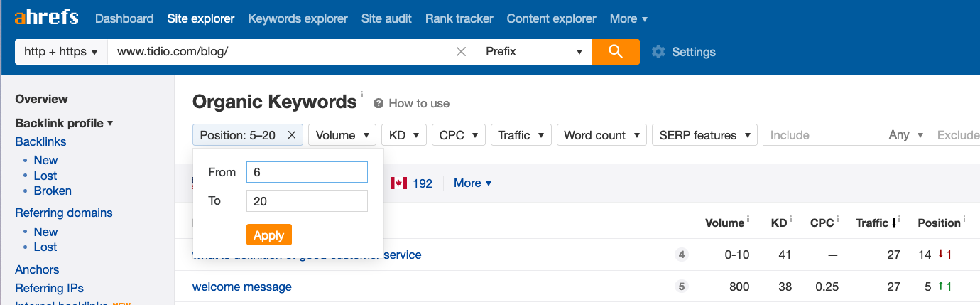Expand the More menu in top navigation
This screenshot has height=305, width=980.
[628, 18]
